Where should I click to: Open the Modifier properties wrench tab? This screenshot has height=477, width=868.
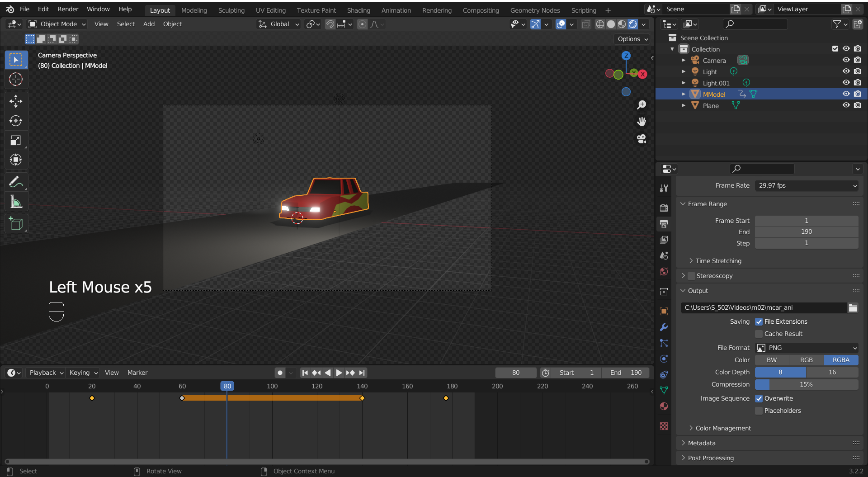pyautogui.click(x=664, y=327)
